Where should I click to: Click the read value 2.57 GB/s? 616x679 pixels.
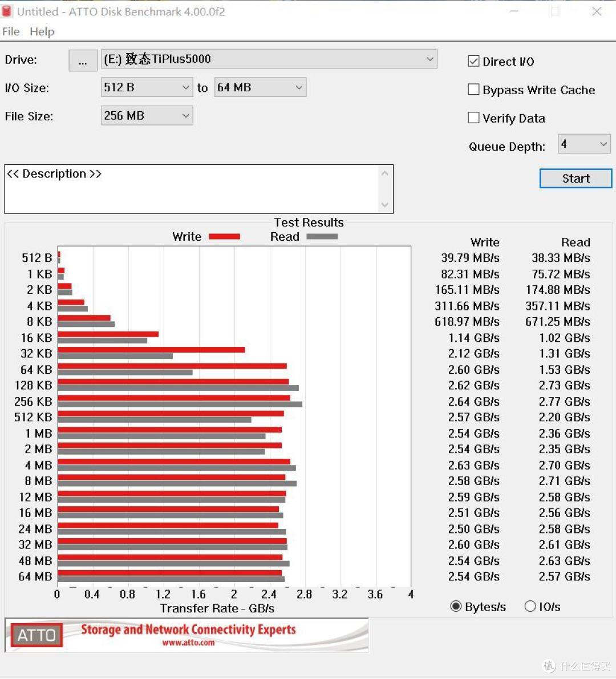(565, 576)
